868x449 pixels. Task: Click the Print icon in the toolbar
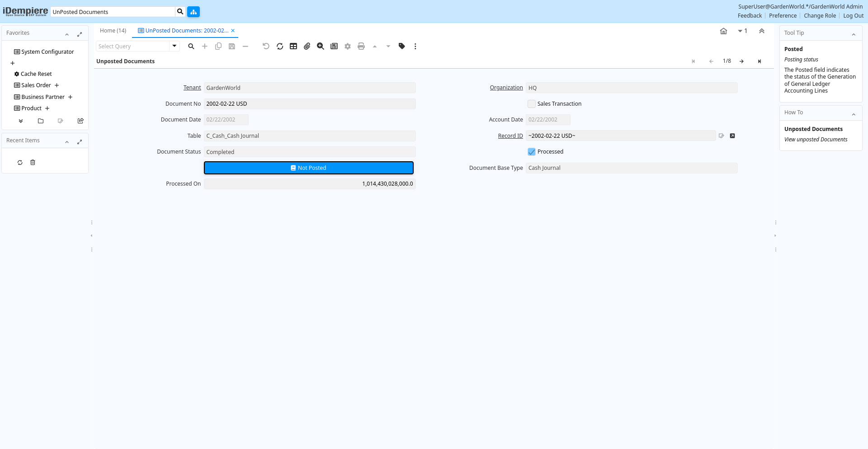pyautogui.click(x=361, y=46)
